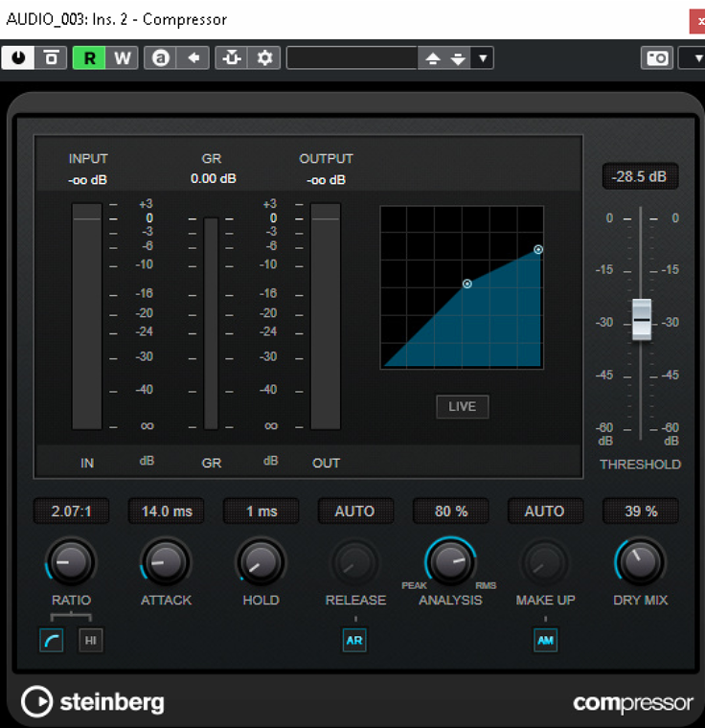Click the OUTPUT -oo dB readout
This screenshot has height=728, width=705.
(326, 180)
